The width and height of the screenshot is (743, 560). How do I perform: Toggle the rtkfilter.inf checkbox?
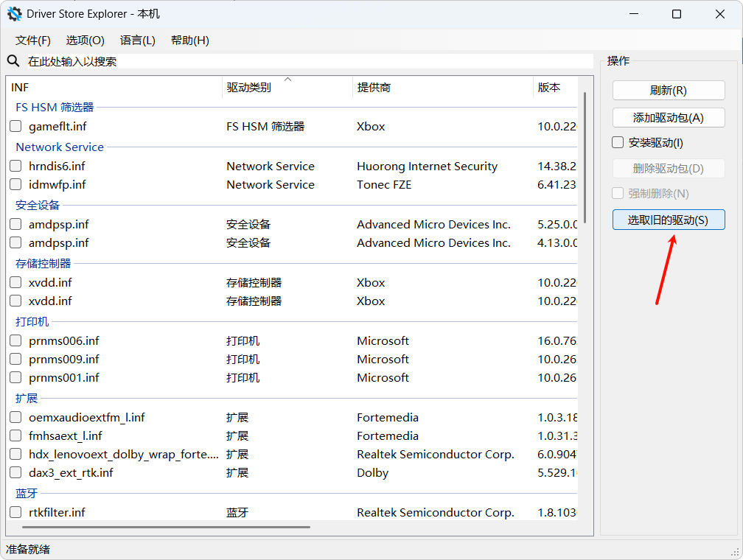coord(15,513)
